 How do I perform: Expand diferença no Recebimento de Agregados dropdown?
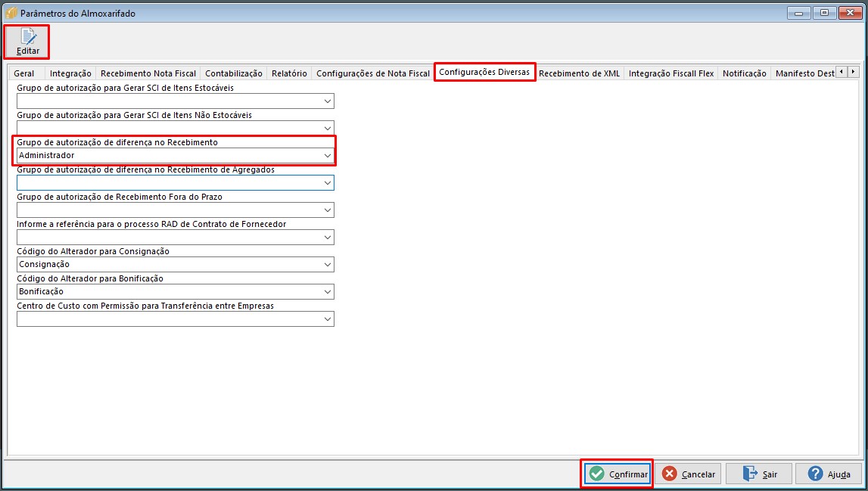327,182
